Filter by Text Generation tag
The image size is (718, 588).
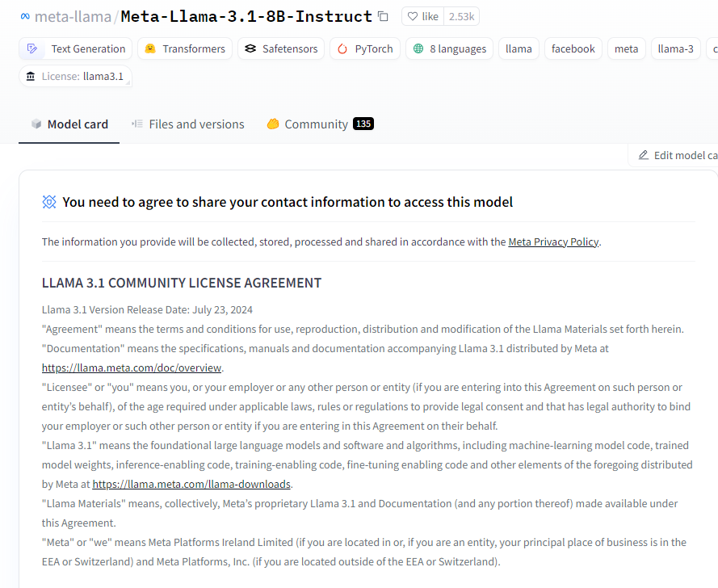coord(76,48)
